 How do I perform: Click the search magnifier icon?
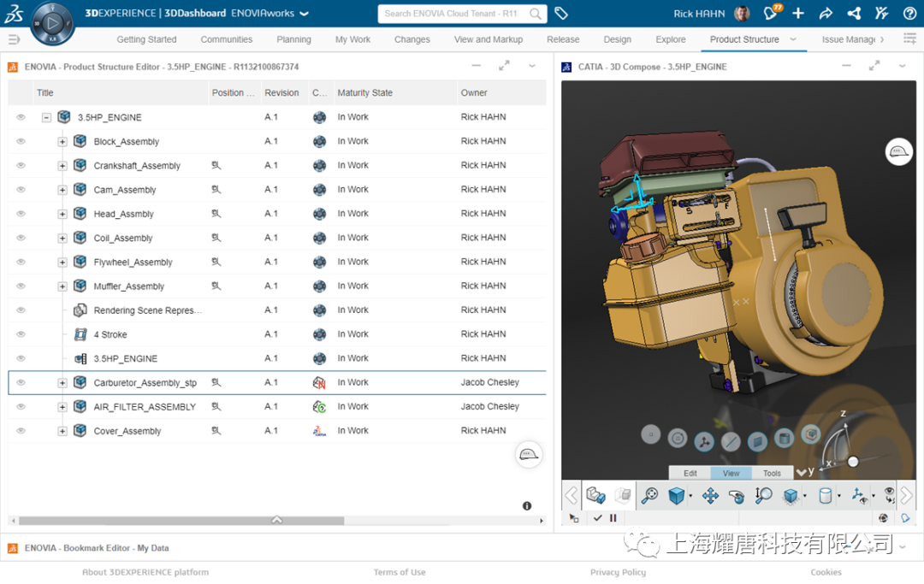pos(535,14)
